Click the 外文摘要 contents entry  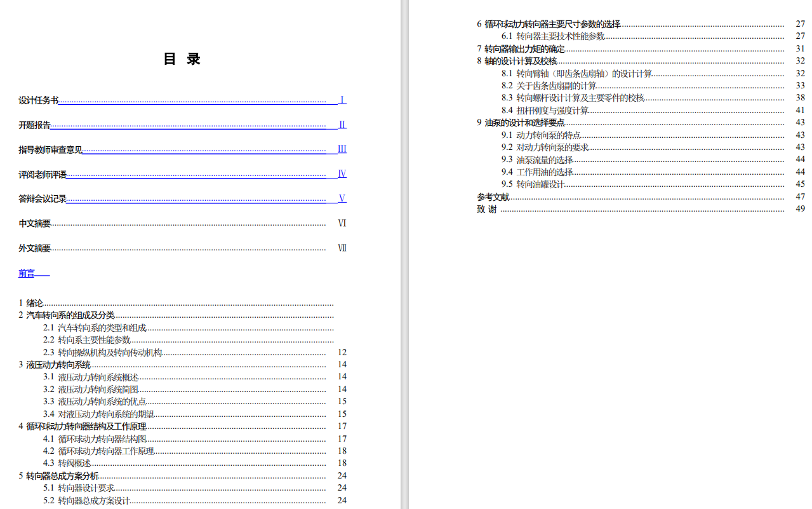[182, 248]
